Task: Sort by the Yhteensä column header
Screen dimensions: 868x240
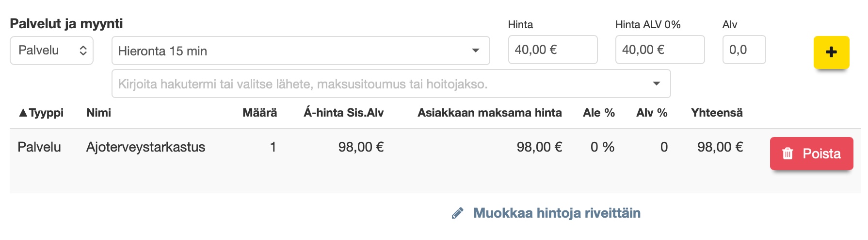Action: (x=717, y=113)
